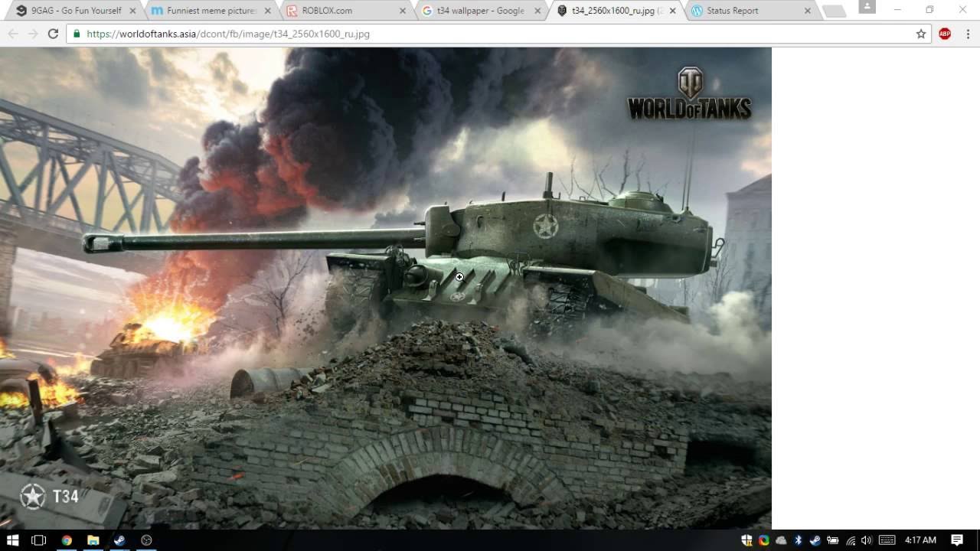Viewport: 980px width, 551px height.
Task: Select the t34_2560x1600_ru.jpg tab
Action: 616,11
